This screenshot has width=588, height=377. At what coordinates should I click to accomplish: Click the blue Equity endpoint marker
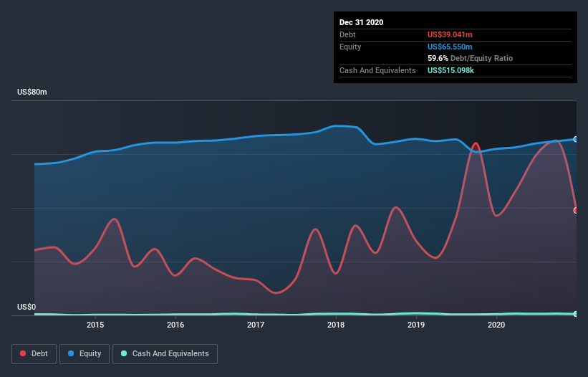576,139
